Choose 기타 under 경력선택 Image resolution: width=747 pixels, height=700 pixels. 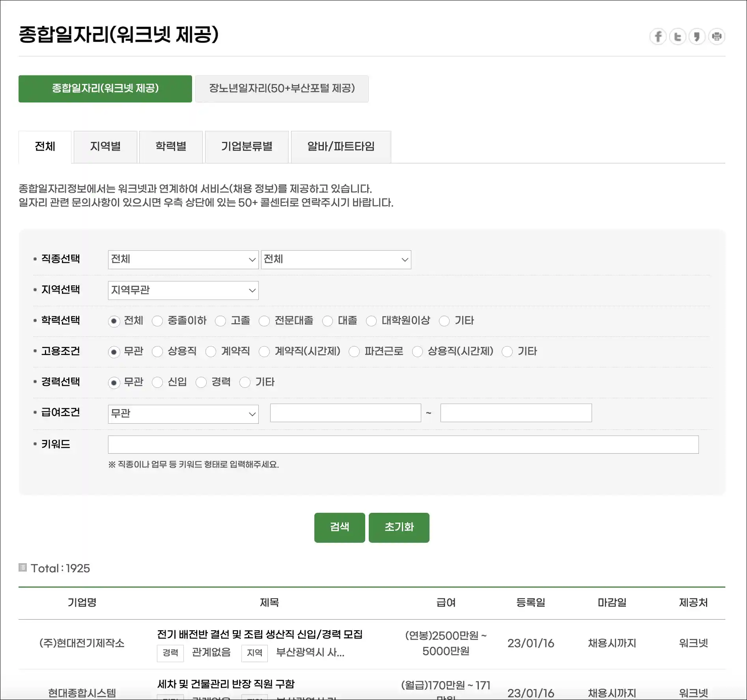point(245,382)
